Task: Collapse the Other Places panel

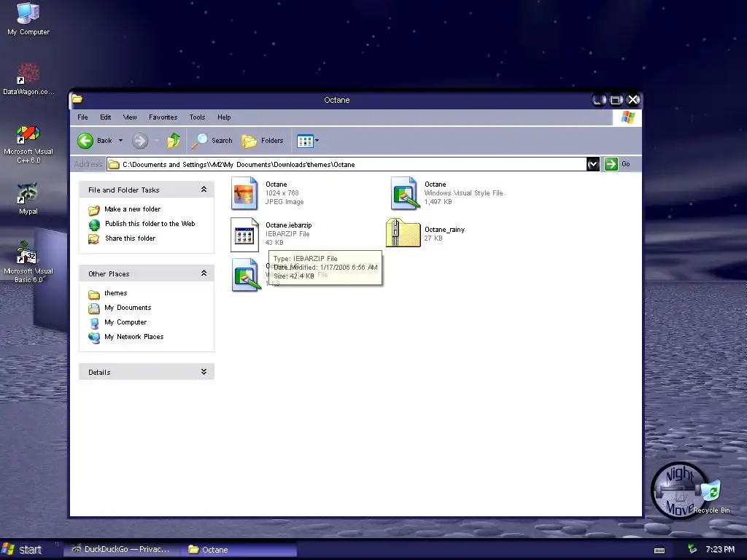Action: click(x=204, y=273)
